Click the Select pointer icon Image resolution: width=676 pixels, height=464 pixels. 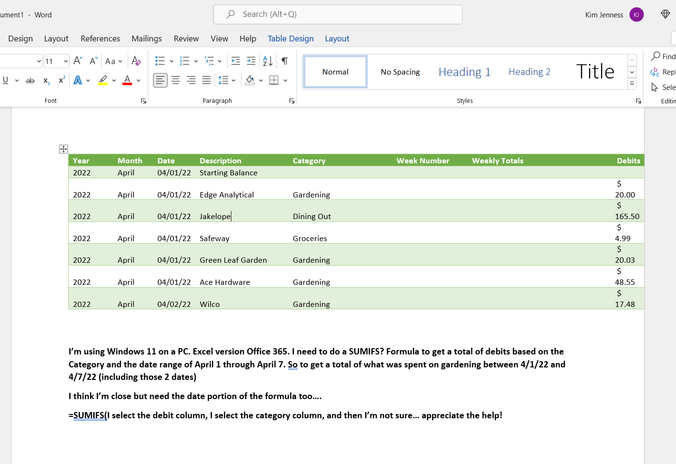[x=655, y=88]
